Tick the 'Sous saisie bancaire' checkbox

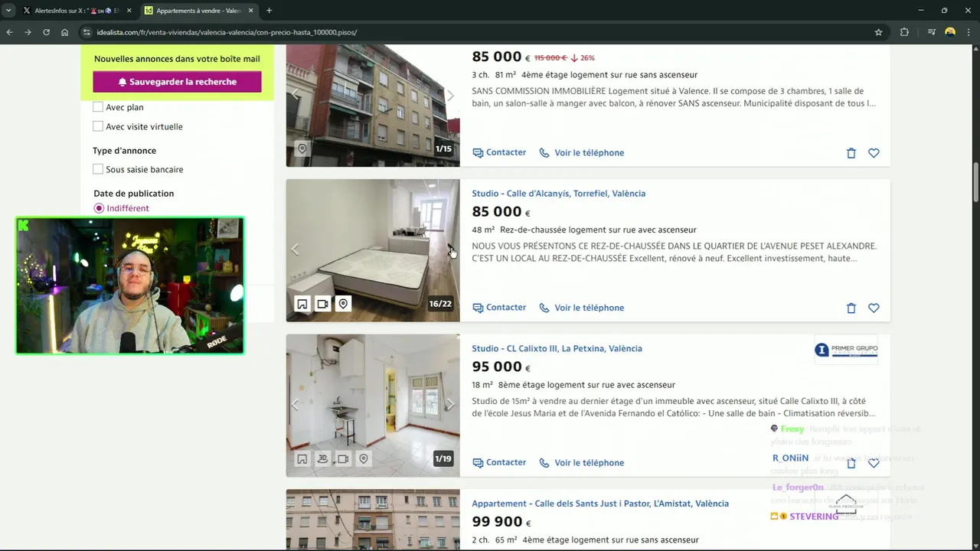98,169
